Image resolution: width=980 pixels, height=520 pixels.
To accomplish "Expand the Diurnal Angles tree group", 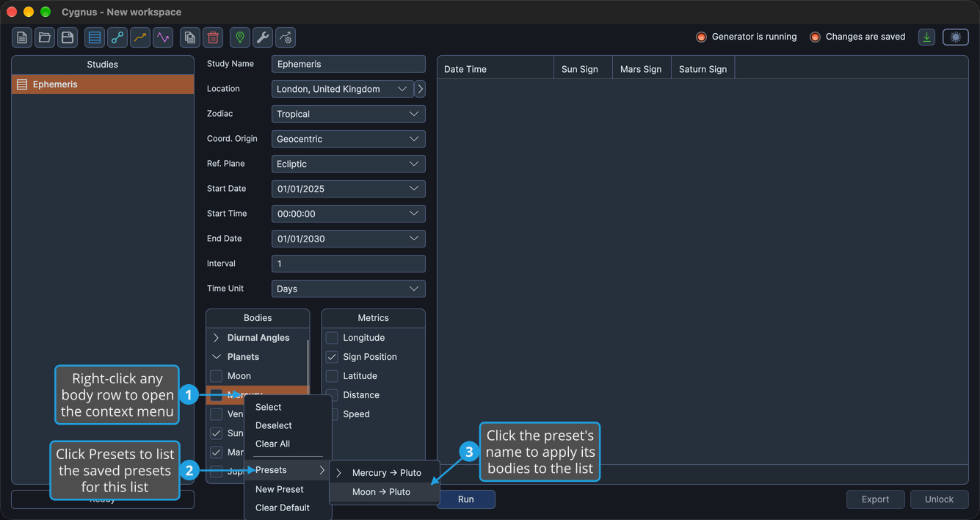I will pyautogui.click(x=217, y=338).
